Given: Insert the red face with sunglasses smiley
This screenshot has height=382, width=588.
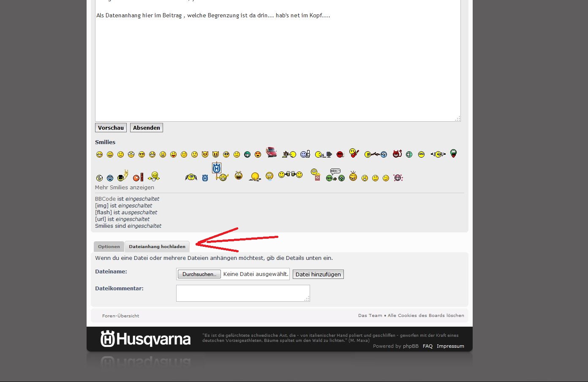Looking at the screenshot, I should click(340, 155).
